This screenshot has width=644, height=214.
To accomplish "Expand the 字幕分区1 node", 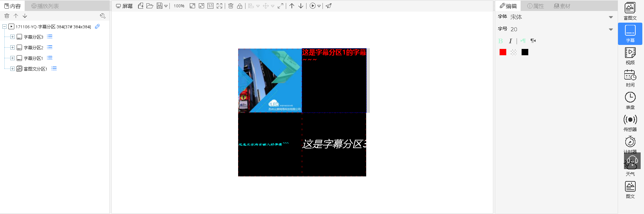I will [12, 58].
